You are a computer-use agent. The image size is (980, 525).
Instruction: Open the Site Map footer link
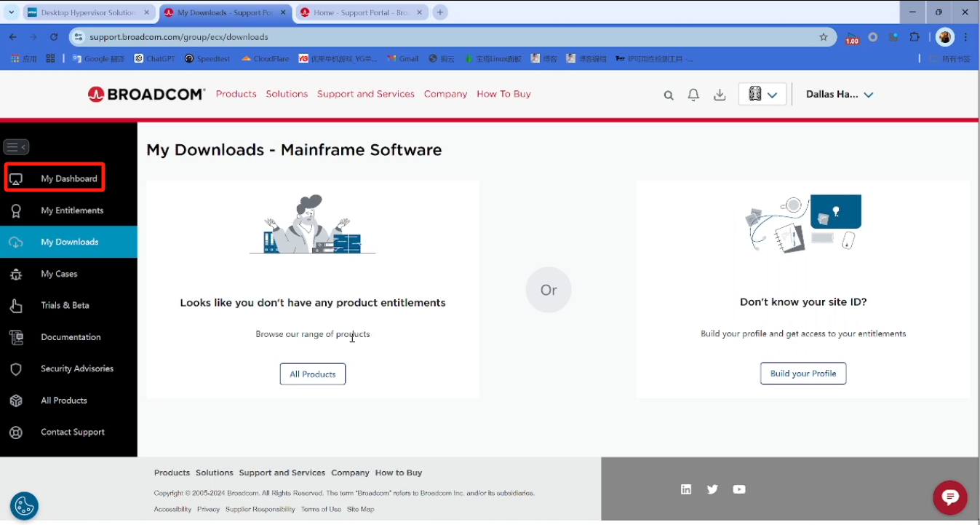[360, 509]
